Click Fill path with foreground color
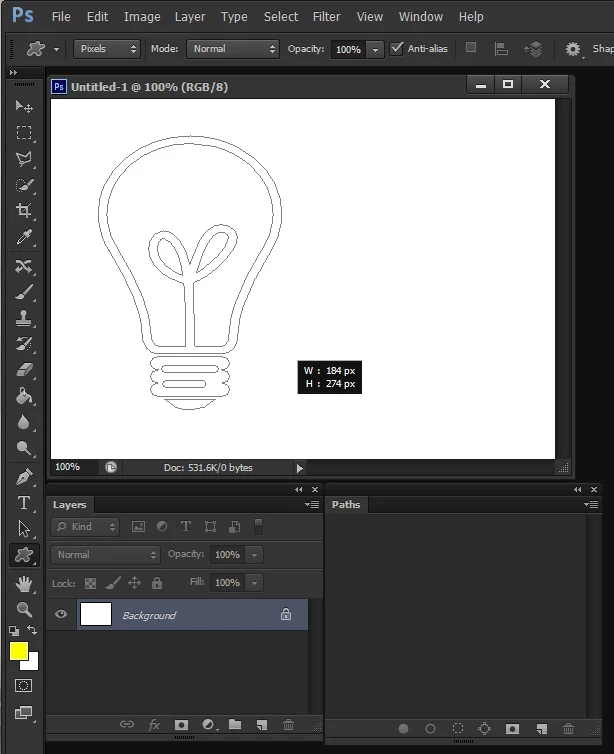The height and width of the screenshot is (754, 614). tap(403, 729)
